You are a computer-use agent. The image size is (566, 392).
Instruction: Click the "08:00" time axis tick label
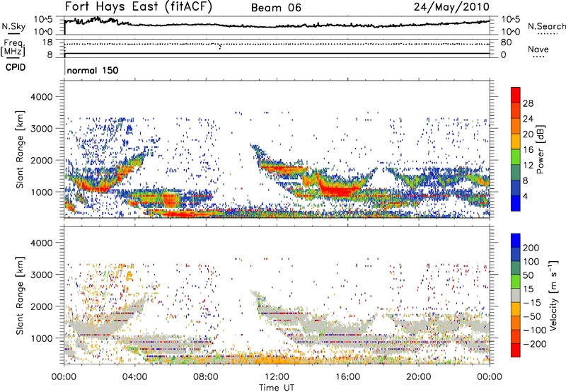pyautogui.click(x=205, y=377)
